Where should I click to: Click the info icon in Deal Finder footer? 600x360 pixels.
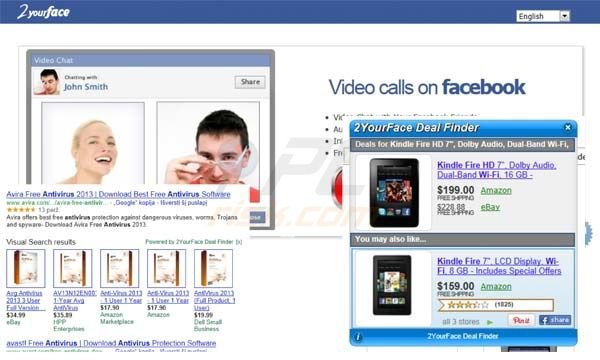point(358,337)
